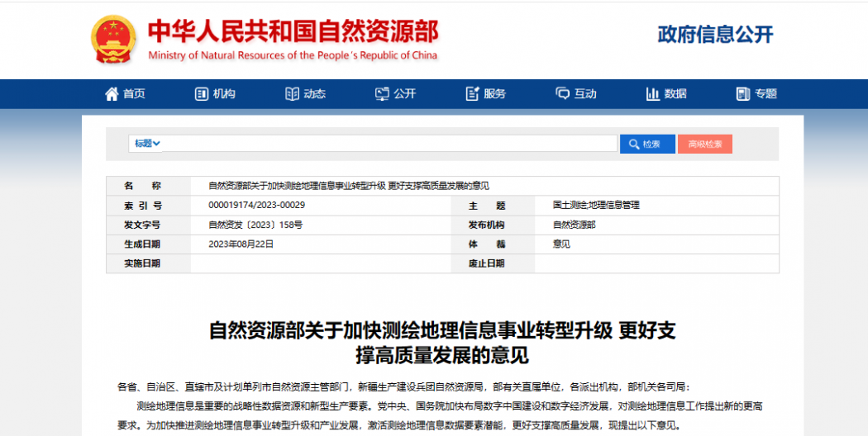
Task: Click the 政府信息公开 header title
Action: 715,35
